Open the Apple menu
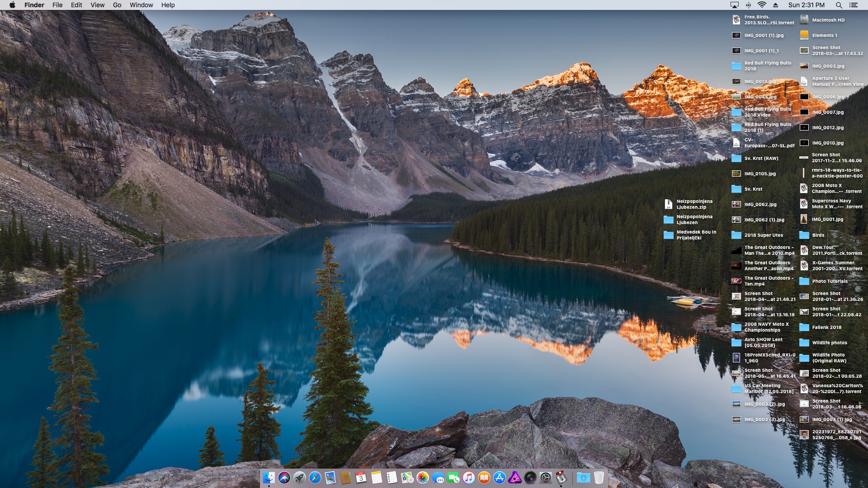Screen dimensions: 868x488 pyautogui.click(x=12, y=5)
